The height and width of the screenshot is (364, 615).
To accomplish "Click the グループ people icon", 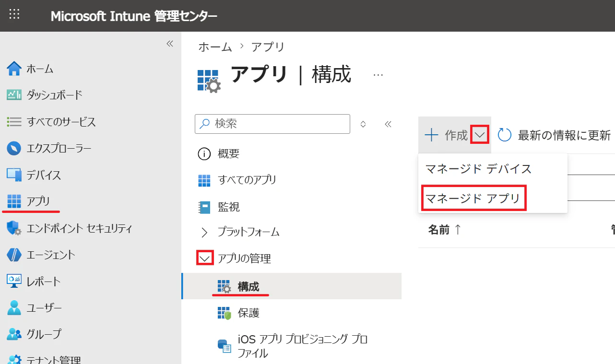I will point(14,334).
